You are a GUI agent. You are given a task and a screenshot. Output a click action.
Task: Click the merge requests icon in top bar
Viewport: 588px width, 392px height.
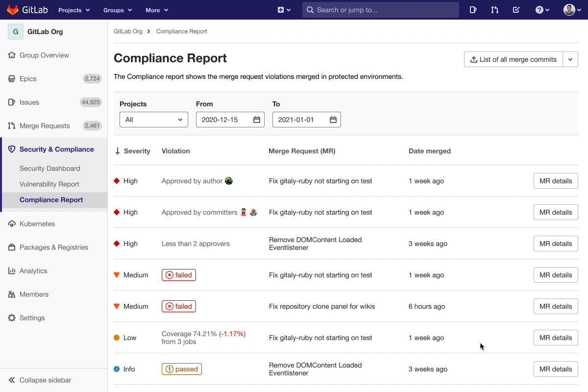click(x=494, y=10)
